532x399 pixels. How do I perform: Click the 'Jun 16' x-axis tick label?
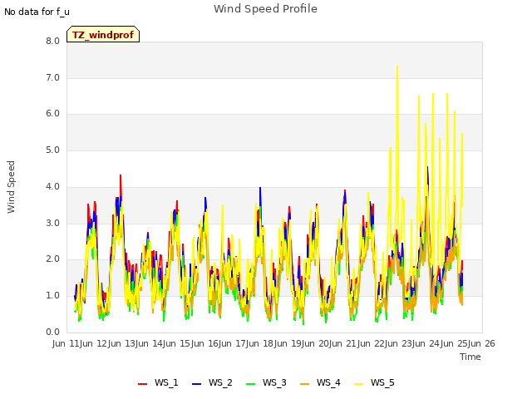pos(206,343)
